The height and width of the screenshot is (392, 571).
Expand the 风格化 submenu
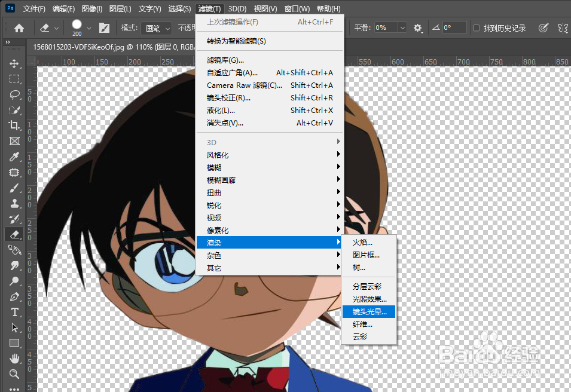[270, 155]
